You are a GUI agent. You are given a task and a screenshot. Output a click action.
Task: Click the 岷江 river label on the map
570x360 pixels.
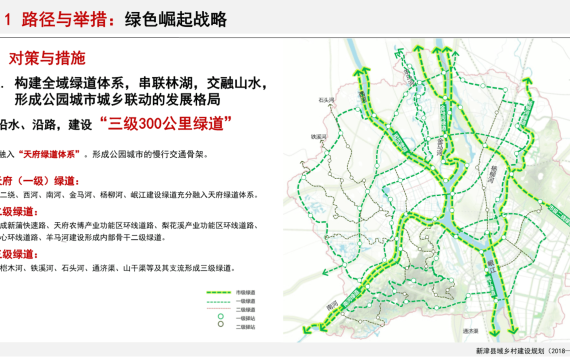coord(491,265)
